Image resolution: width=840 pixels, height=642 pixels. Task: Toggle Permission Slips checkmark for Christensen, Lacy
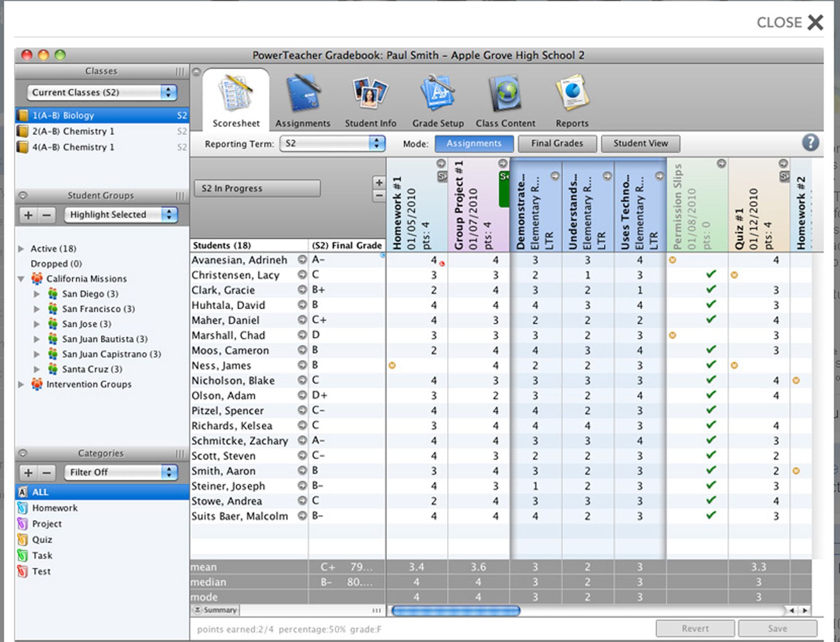pyautogui.click(x=711, y=274)
